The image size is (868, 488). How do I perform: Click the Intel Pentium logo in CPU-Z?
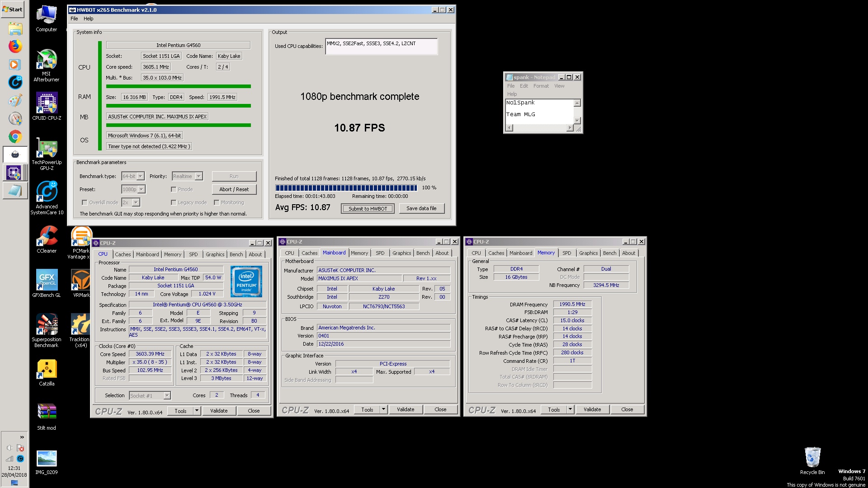[246, 281]
